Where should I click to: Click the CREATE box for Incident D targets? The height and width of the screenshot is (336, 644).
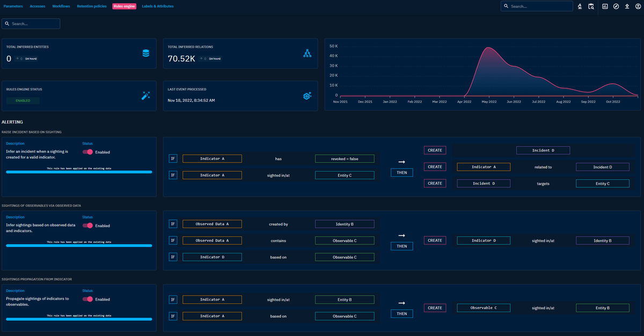(435, 183)
